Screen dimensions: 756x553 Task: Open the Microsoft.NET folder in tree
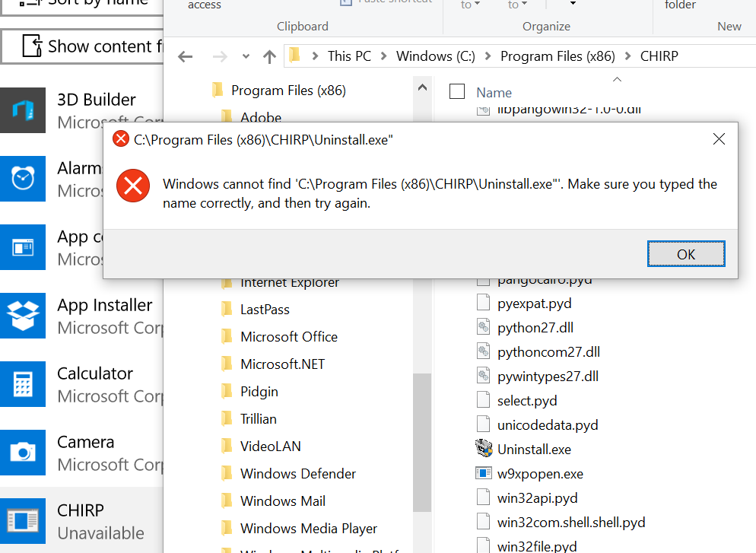click(x=282, y=364)
